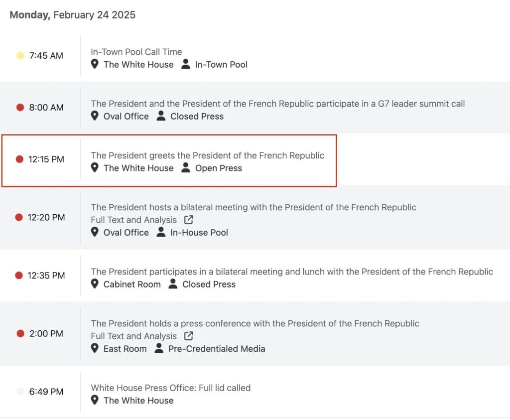The image size is (510, 420).
Task: Open Full Text and Analysis for bilateral meeting
Action: tap(133, 220)
